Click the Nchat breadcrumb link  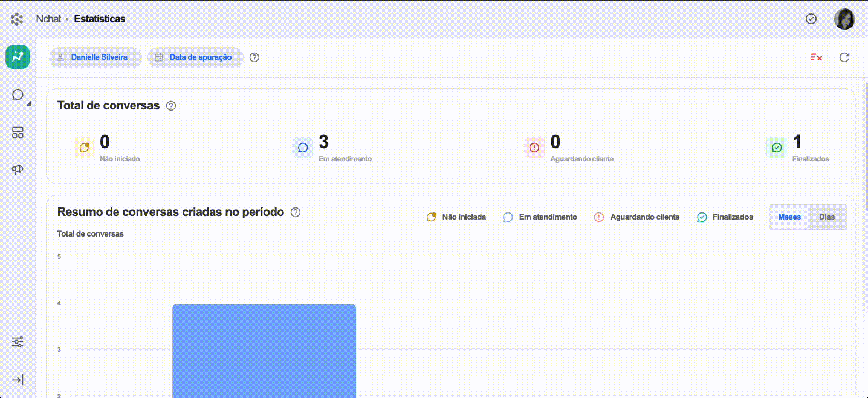48,19
